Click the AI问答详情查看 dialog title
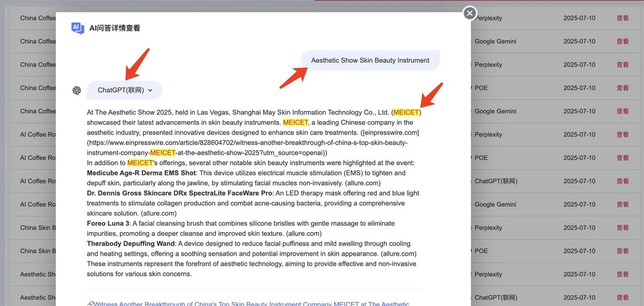The height and width of the screenshot is (306, 644). coord(115,28)
